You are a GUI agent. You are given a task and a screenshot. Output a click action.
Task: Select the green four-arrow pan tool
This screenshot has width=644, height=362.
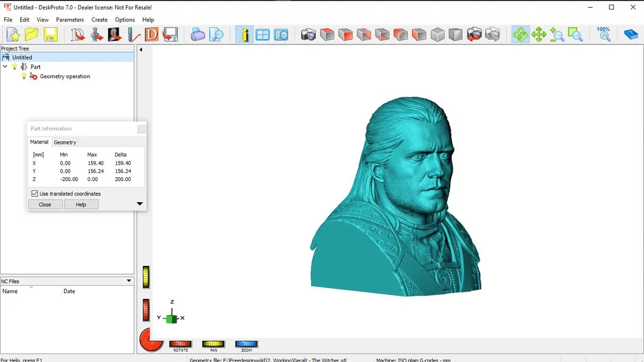tap(538, 35)
